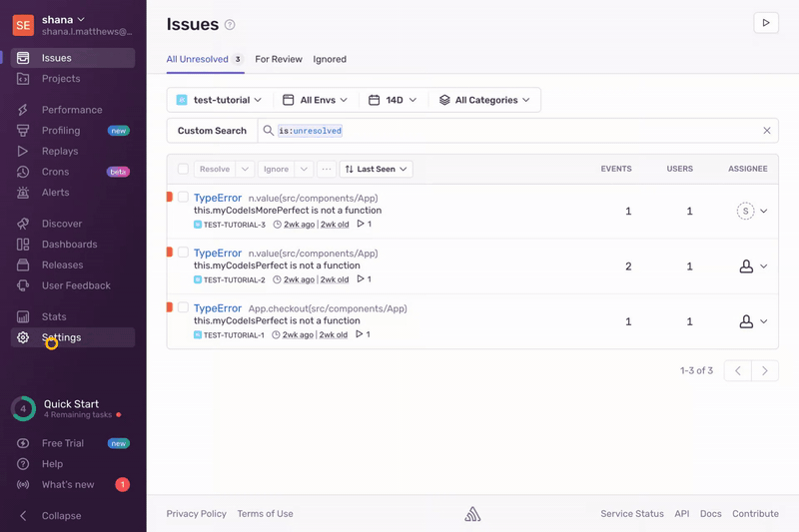The image size is (799, 532).
Task: Select checkbox for App.checkout TypeError issue
Action: [183, 308]
